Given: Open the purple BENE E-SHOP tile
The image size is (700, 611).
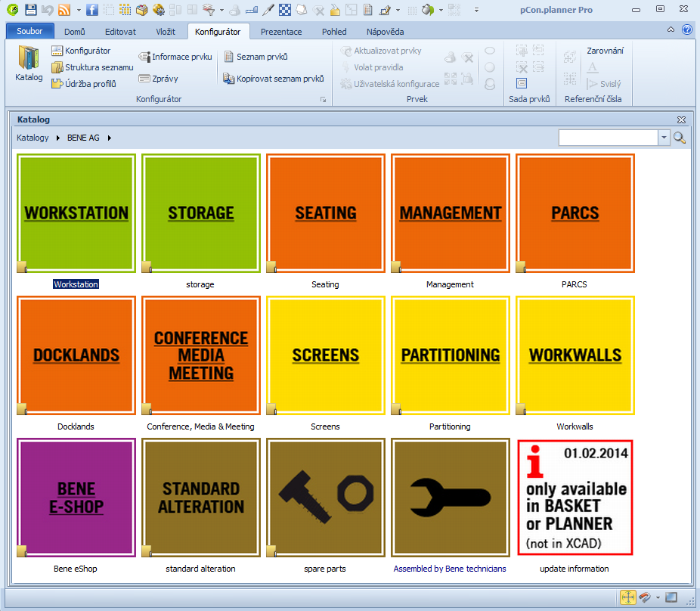Looking at the screenshot, I should (76, 497).
